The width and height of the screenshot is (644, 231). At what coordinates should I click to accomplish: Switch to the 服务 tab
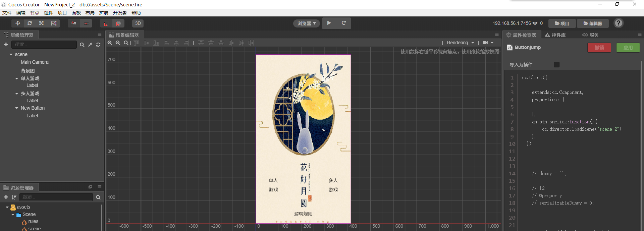point(591,35)
